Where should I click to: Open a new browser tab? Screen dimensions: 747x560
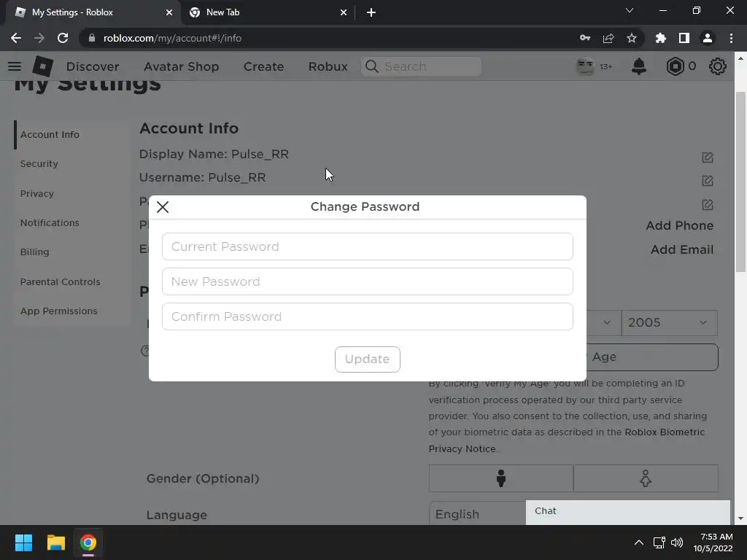[371, 12]
